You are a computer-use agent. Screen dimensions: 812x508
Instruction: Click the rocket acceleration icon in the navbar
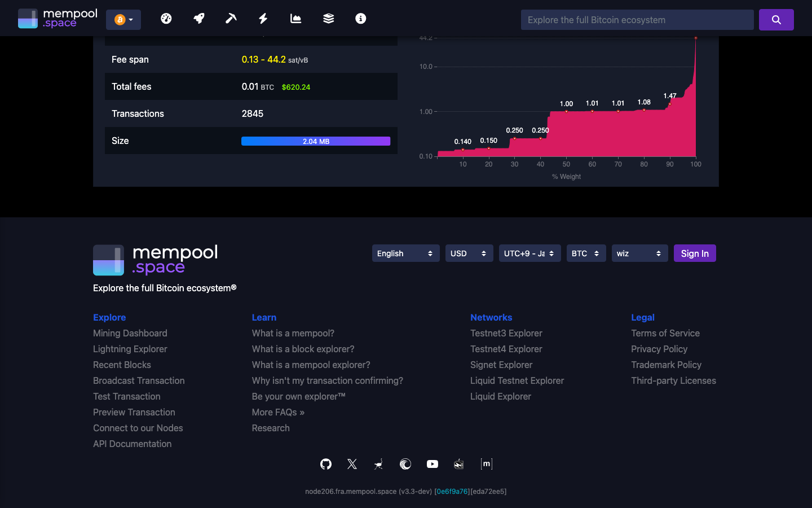pyautogui.click(x=198, y=18)
